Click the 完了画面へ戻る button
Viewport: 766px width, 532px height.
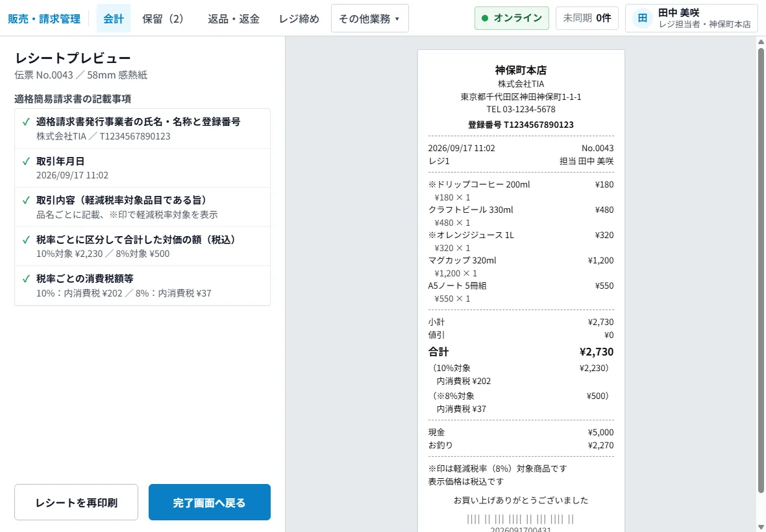210,502
